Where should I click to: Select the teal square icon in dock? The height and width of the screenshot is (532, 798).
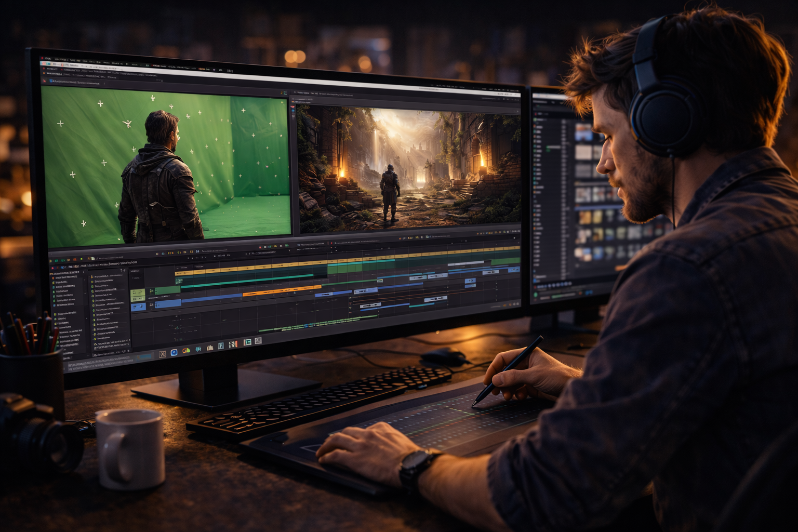click(247, 342)
